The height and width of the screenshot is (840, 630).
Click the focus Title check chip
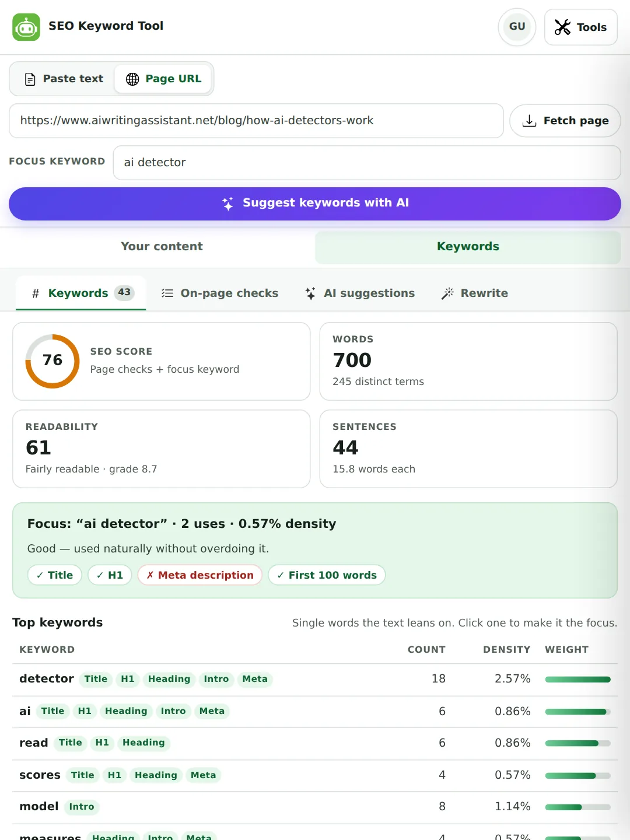[x=55, y=575]
